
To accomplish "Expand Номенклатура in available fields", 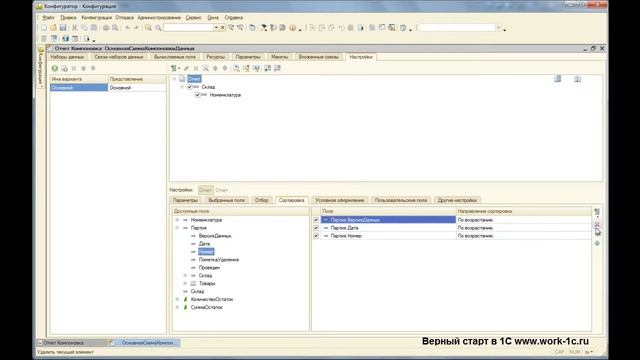I will tap(177, 220).
